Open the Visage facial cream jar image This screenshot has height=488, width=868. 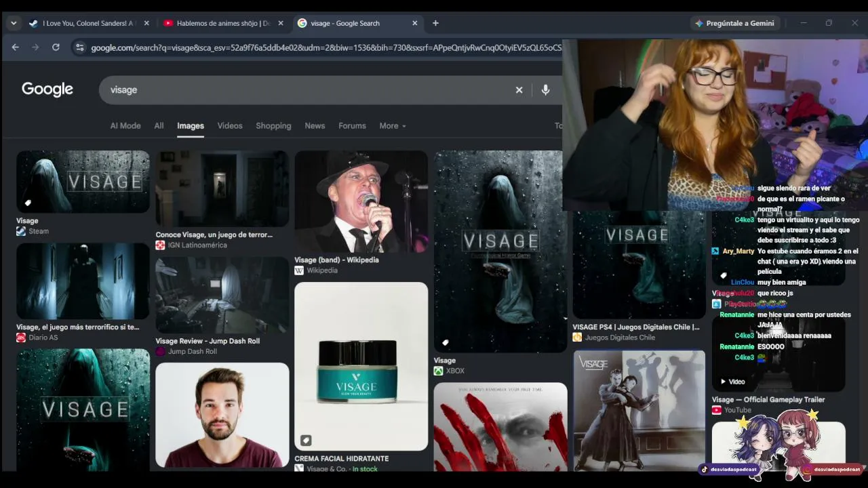point(361,366)
